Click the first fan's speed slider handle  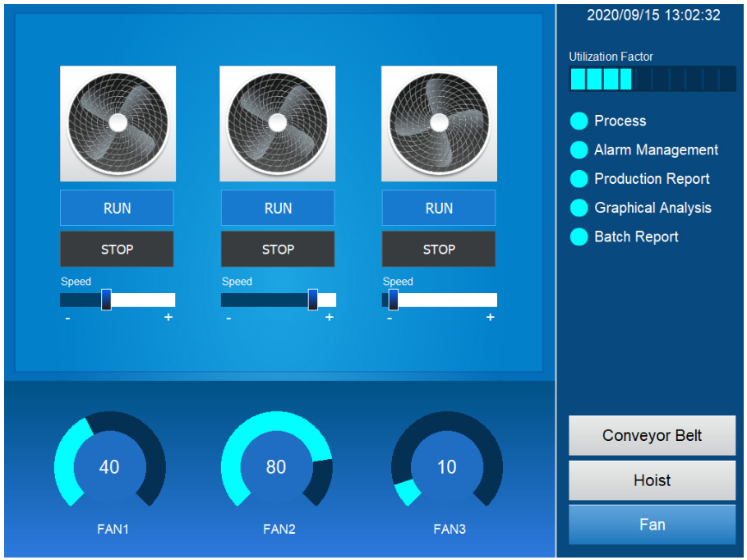coord(106,300)
